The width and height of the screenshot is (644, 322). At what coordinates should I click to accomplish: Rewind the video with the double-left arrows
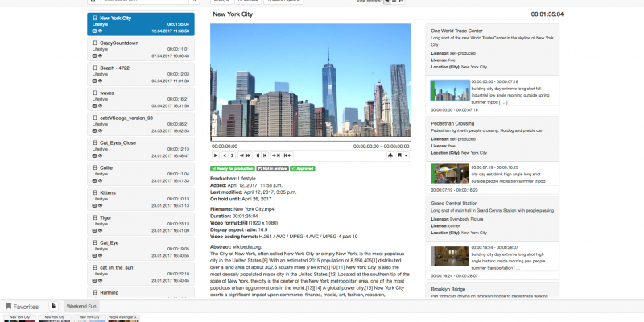[x=242, y=155]
